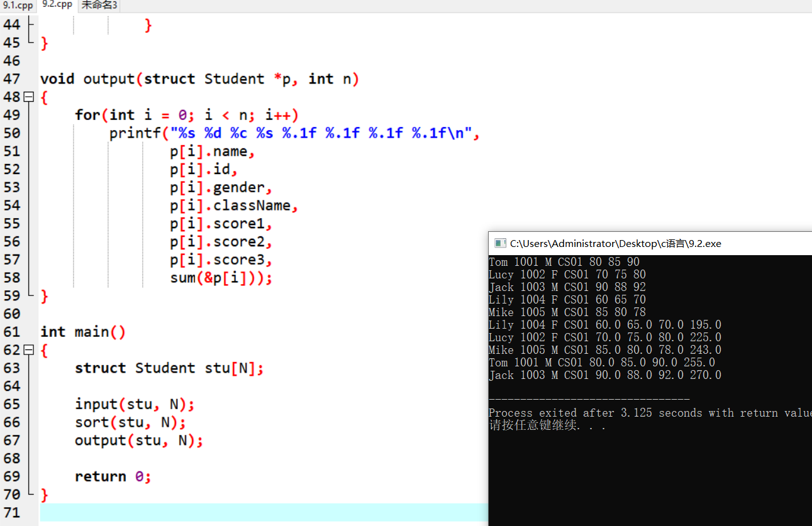Screen dimensions: 812x526
Task: Click the 'int main()' line
Action: coord(83,332)
